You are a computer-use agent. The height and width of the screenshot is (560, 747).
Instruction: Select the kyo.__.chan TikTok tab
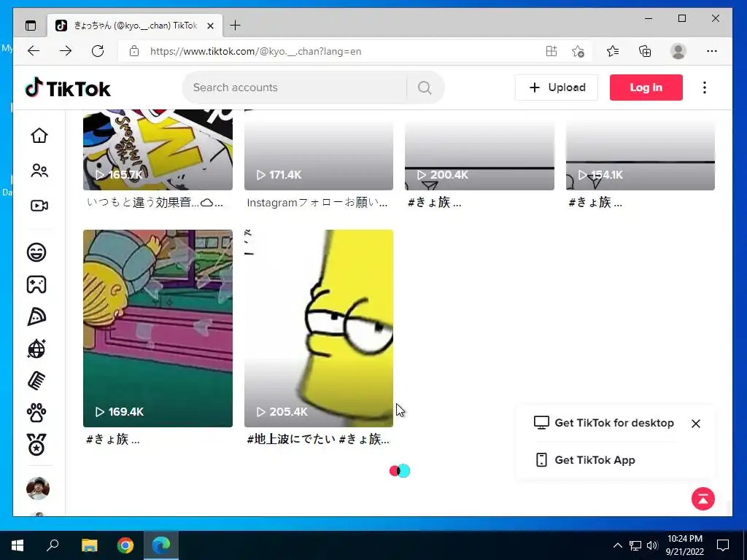coord(135,26)
